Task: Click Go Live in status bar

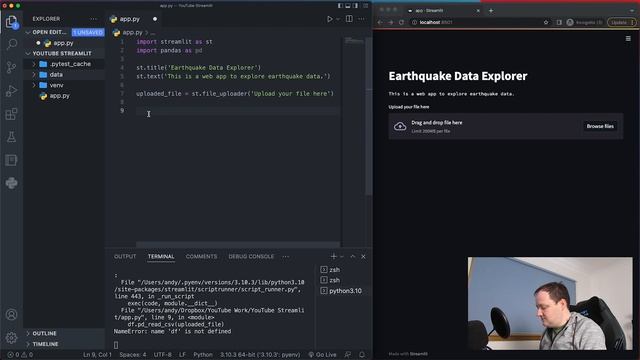Action: [x=322, y=355]
